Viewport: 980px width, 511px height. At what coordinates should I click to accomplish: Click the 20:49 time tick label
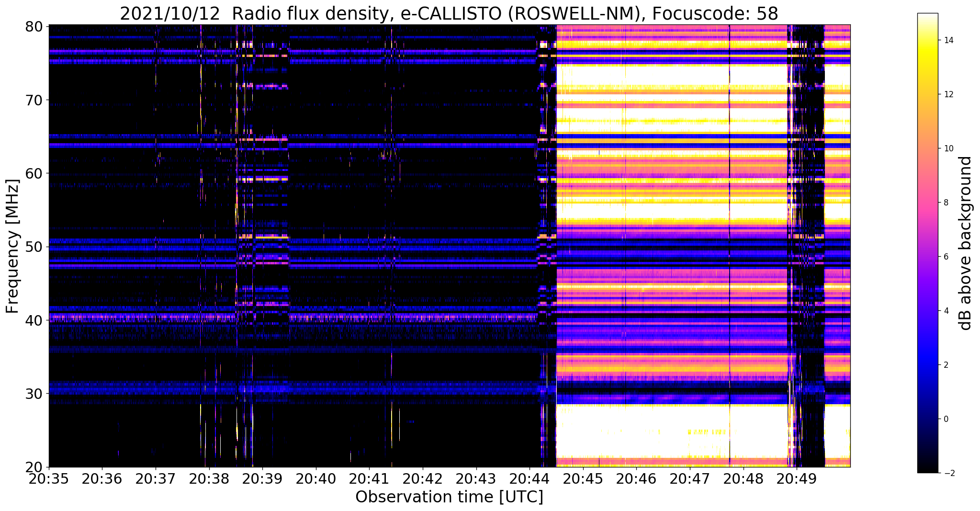pos(796,478)
